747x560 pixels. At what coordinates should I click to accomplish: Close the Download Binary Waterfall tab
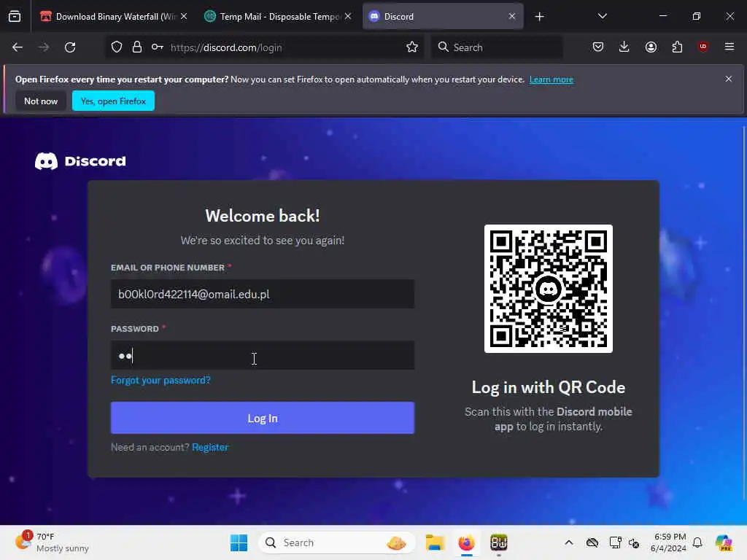184,16
